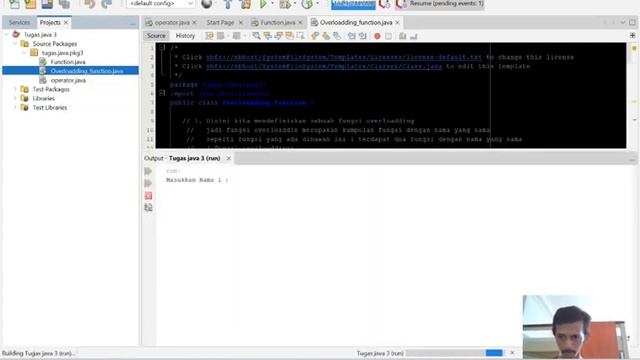Select operator.java in project tree
Viewport: 640px width, 360px height.
(68, 80)
